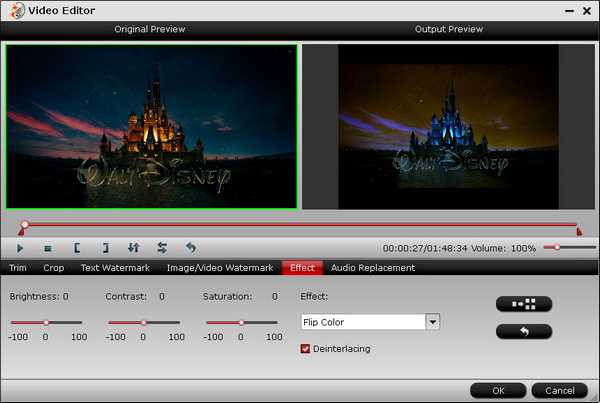Click the Volume slider handle

557,248
